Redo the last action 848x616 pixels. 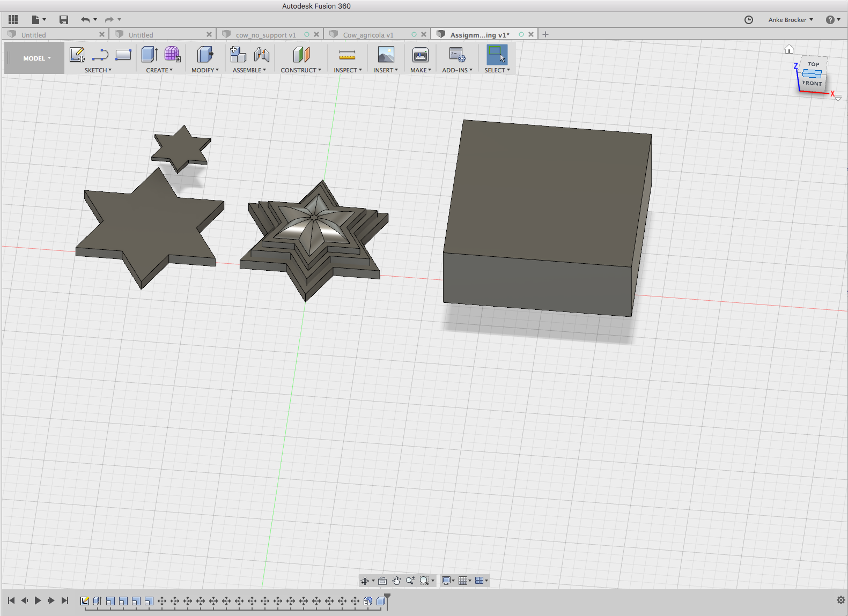click(x=109, y=20)
